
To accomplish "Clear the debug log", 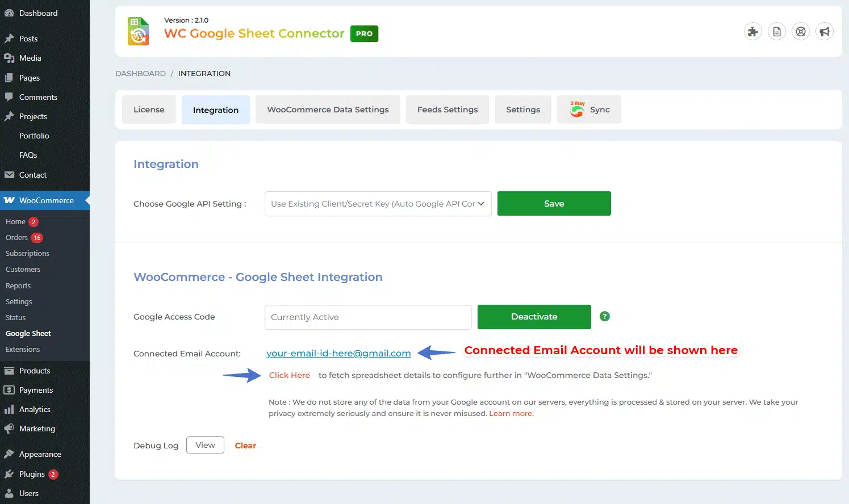I will click(x=245, y=446).
